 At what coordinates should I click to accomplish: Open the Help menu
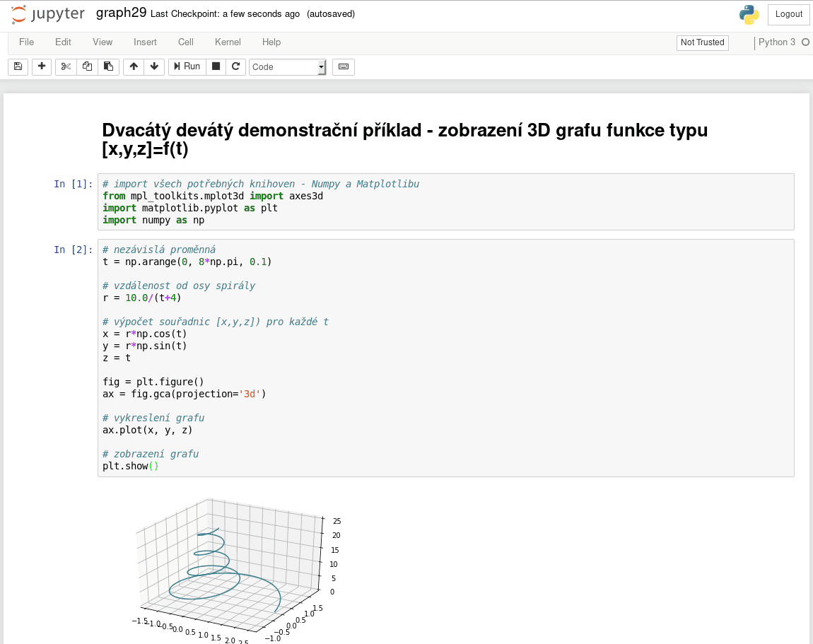[x=271, y=42]
